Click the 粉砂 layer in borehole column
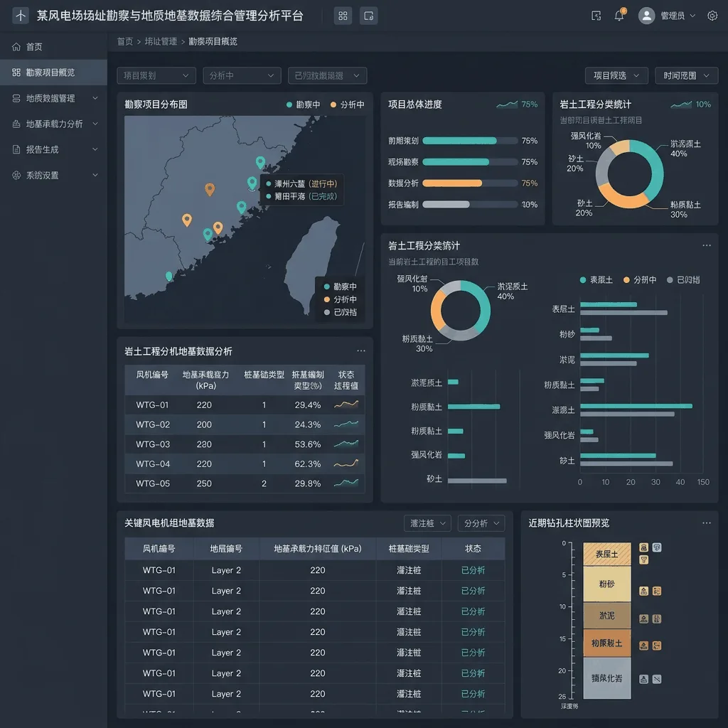Image resolution: width=728 pixels, height=728 pixels. tap(607, 584)
